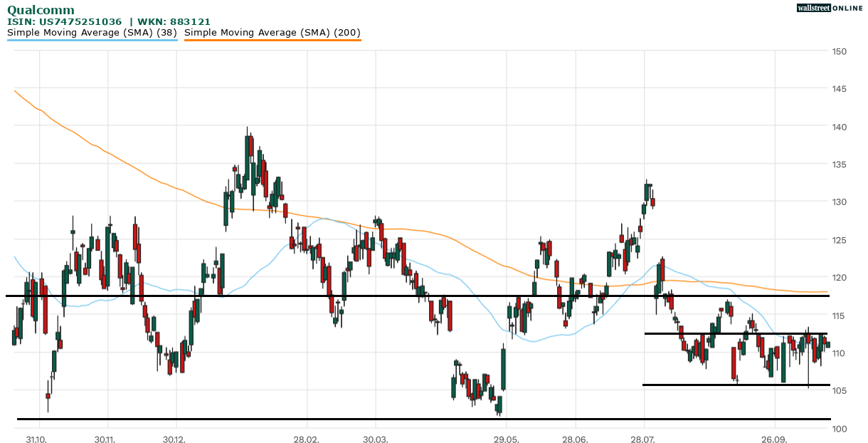Toggle the Simple Moving Average (200) legend entry

(272, 32)
